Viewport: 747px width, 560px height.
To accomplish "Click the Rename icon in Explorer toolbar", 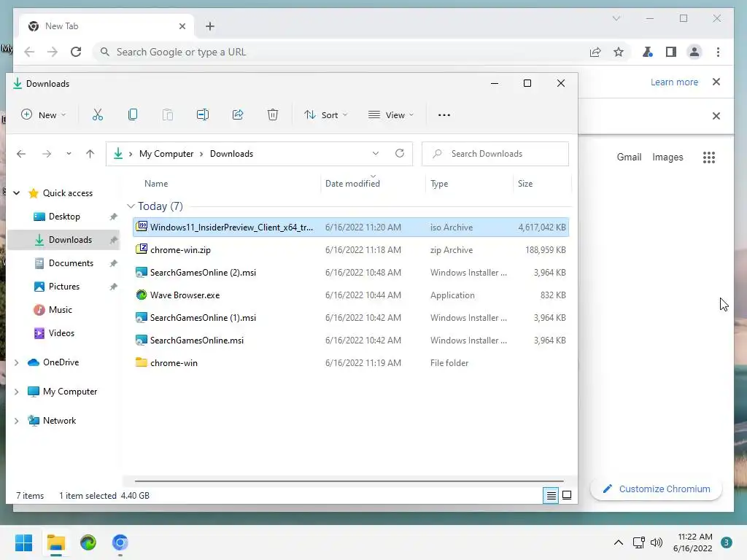I will (x=203, y=114).
